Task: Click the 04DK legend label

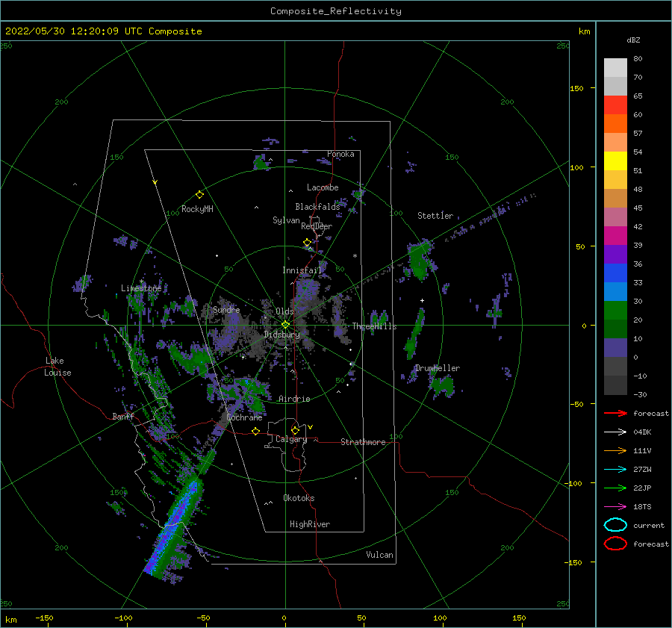Action: pyautogui.click(x=642, y=432)
